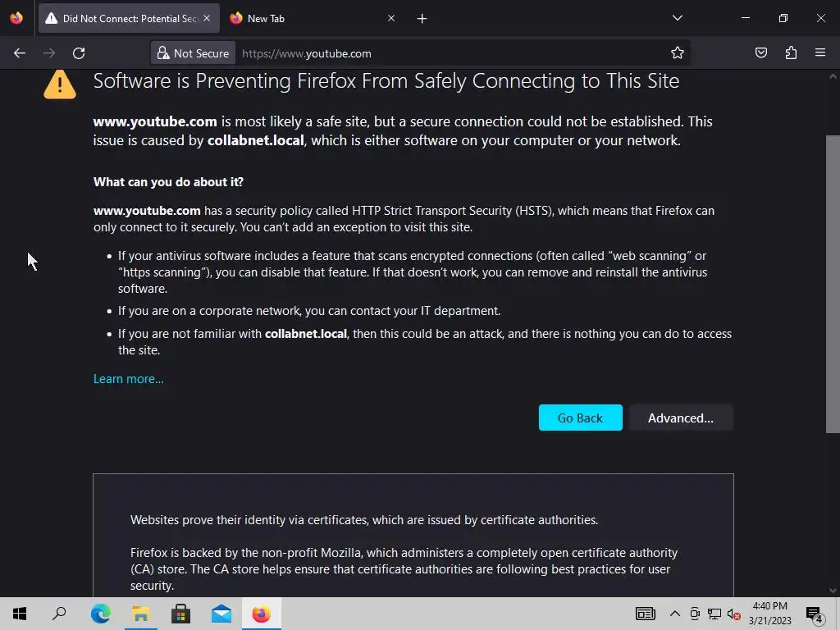Image resolution: width=840 pixels, height=630 pixels.
Task: Restore down the Firefox window
Action: 783,18
